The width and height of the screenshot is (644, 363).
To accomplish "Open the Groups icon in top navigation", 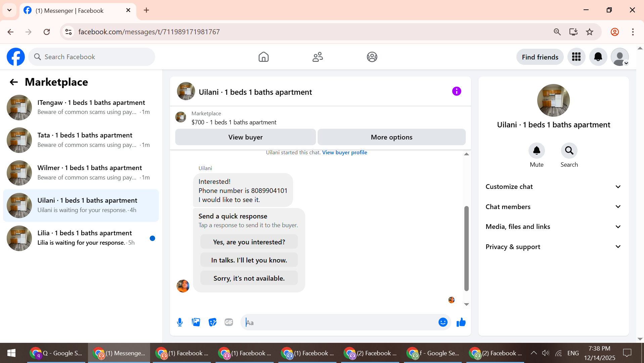I will (372, 57).
